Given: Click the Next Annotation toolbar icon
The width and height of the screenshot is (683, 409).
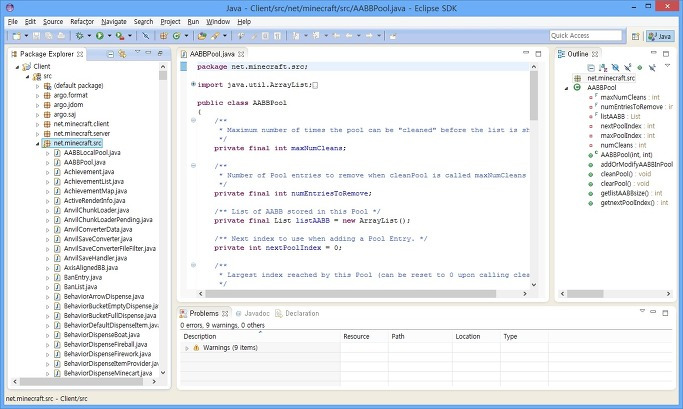Looking at the screenshot, I should 295,36.
